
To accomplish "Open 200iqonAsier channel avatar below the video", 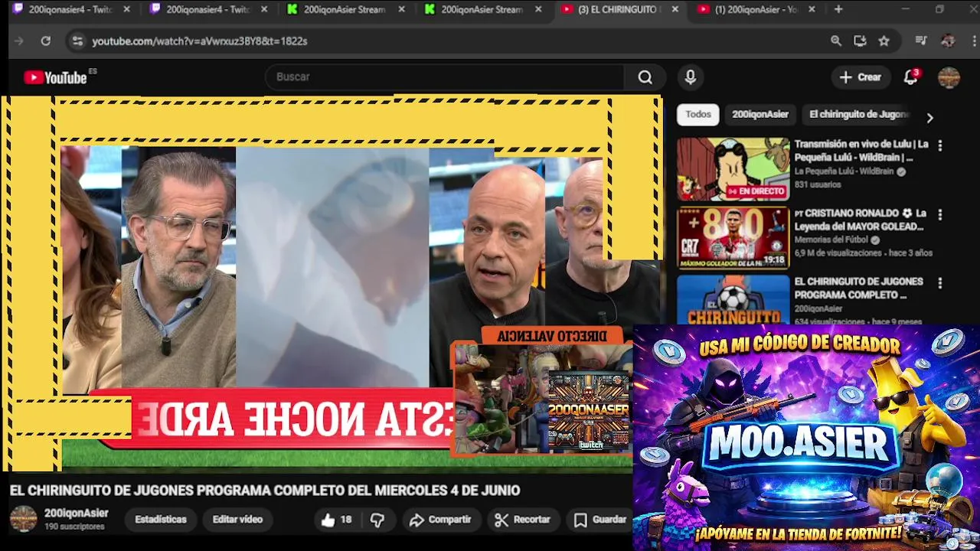I will coord(23,519).
